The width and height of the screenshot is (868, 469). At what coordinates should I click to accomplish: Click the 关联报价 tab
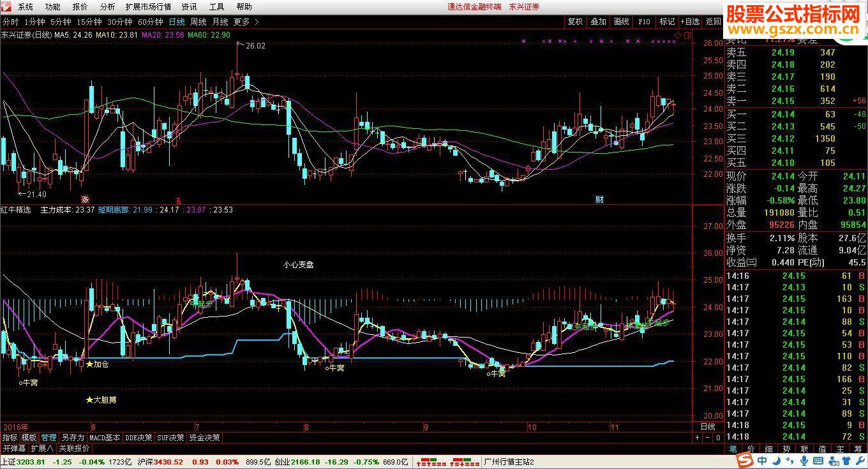[74, 448]
